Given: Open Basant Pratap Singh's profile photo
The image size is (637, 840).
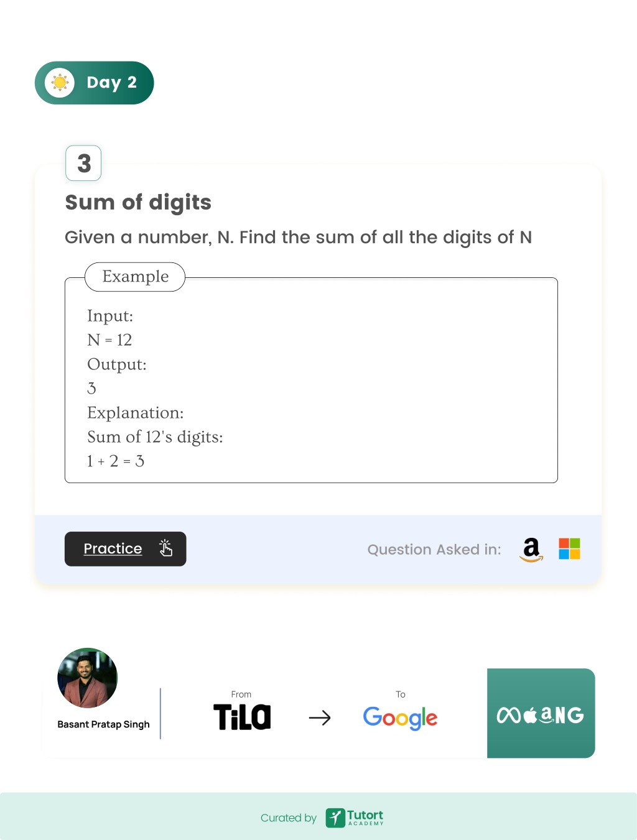Looking at the screenshot, I should (x=87, y=678).
